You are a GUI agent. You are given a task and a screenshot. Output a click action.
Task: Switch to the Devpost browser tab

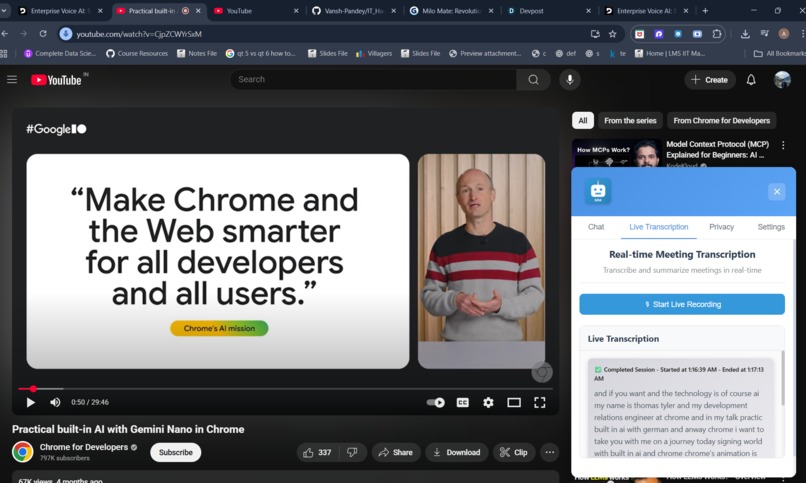(x=548, y=10)
